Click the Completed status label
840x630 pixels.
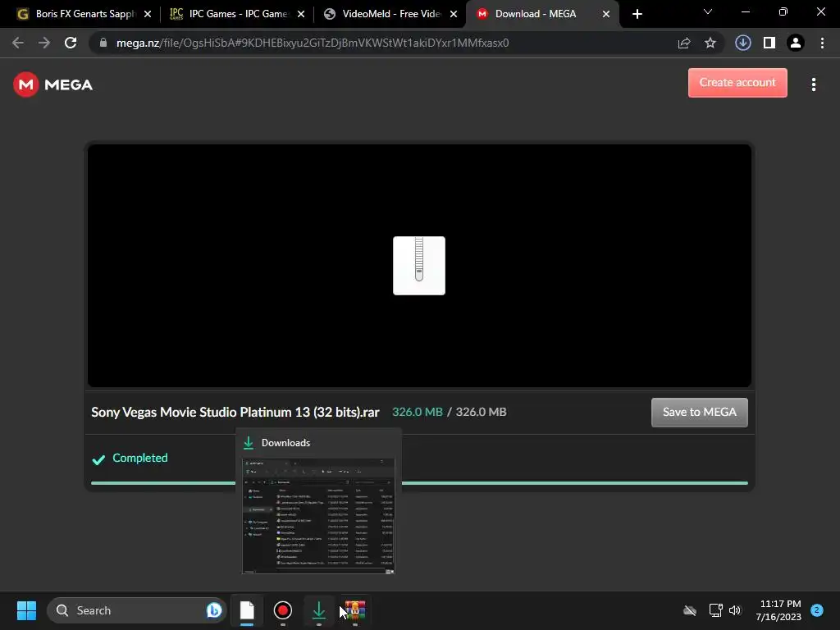pos(139,458)
